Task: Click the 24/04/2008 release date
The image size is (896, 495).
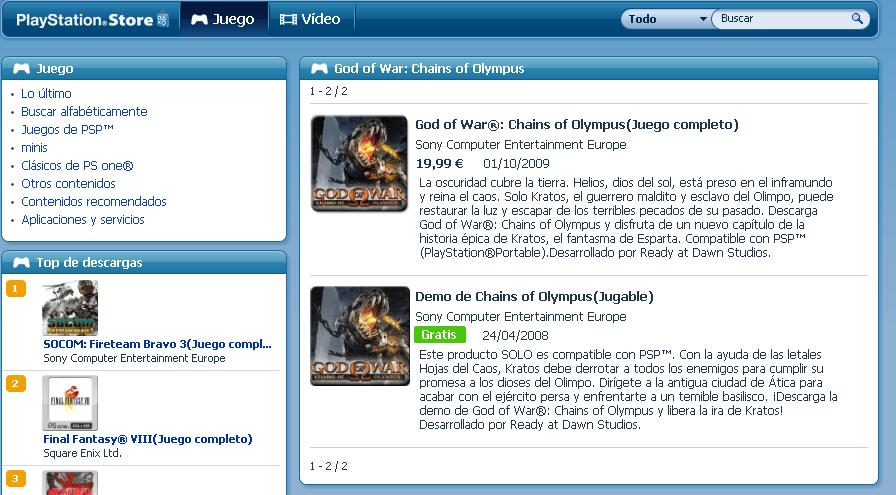Action: [515, 336]
